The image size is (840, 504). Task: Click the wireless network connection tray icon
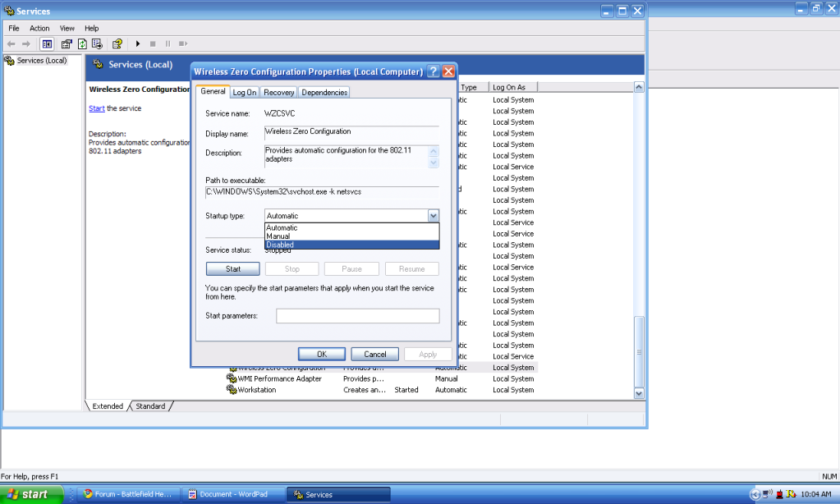[767, 494]
